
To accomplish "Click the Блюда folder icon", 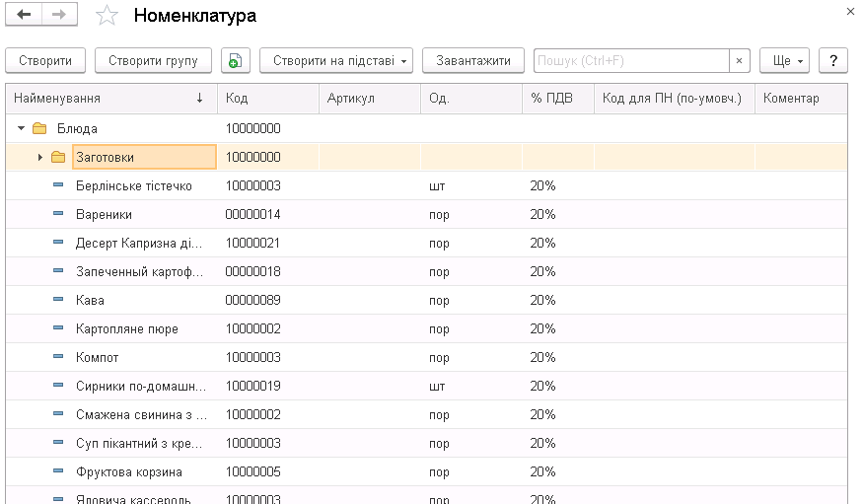I will click(39, 129).
